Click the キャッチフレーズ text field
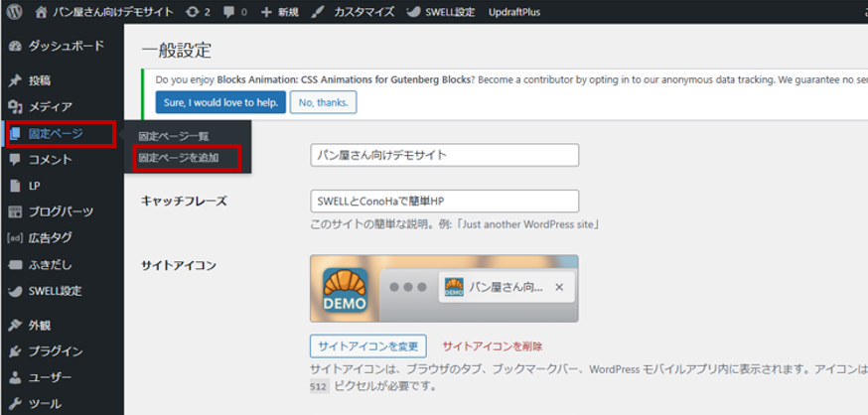Screen dimensions: 868x415 point(444,202)
